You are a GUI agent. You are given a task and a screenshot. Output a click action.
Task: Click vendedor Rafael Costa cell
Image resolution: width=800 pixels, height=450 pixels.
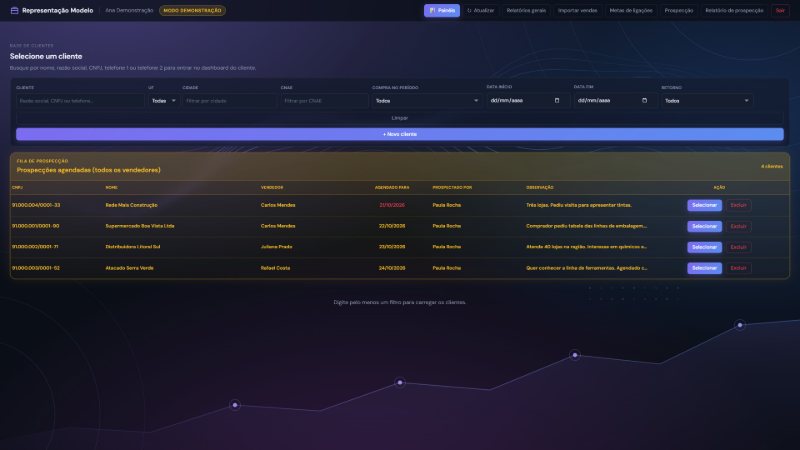276,268
